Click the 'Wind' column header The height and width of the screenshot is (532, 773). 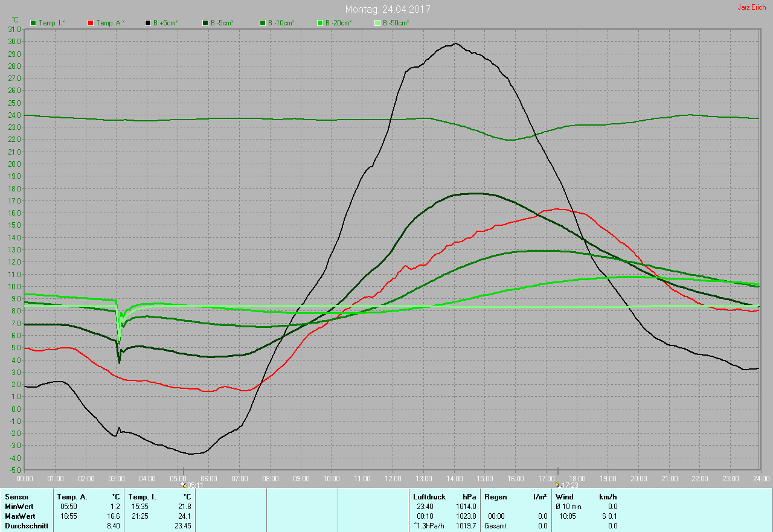coord(564,497)
